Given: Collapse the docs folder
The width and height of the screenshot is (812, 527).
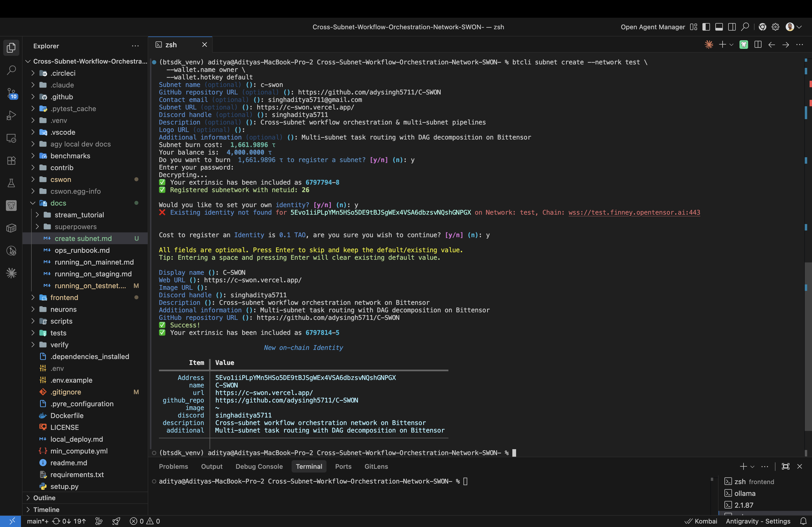Looking at the screenshot, I should click(x=33, y=203).
